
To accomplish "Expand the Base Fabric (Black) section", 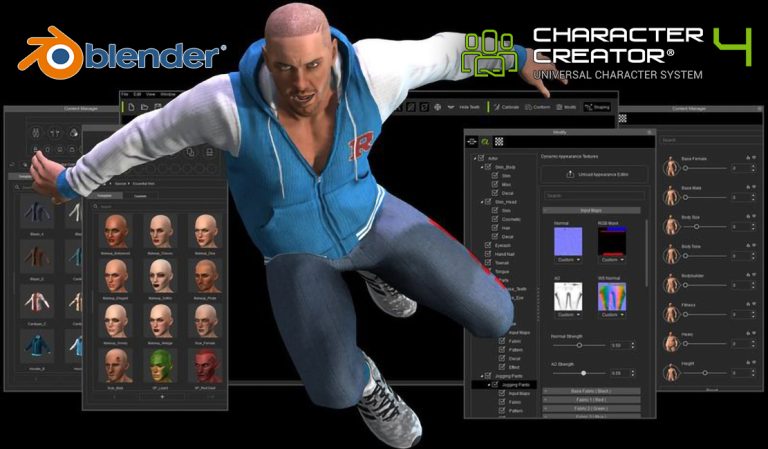I will [x=591, y=391].
